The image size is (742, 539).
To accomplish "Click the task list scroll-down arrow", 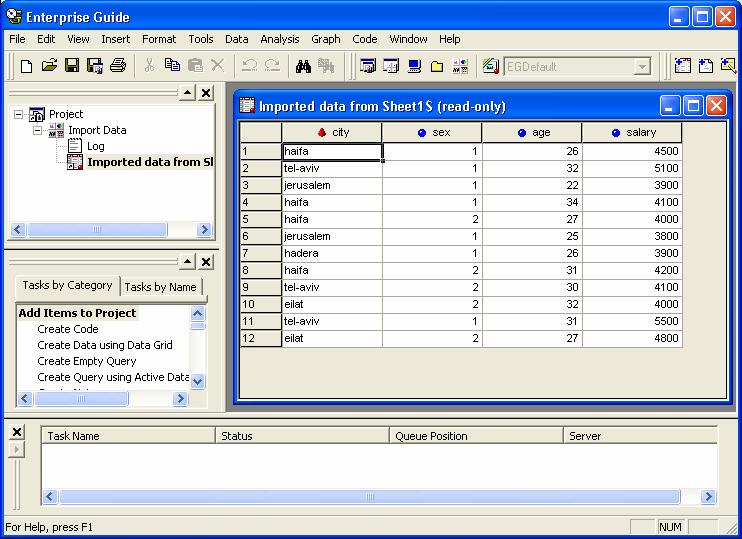I will [198, 381].
